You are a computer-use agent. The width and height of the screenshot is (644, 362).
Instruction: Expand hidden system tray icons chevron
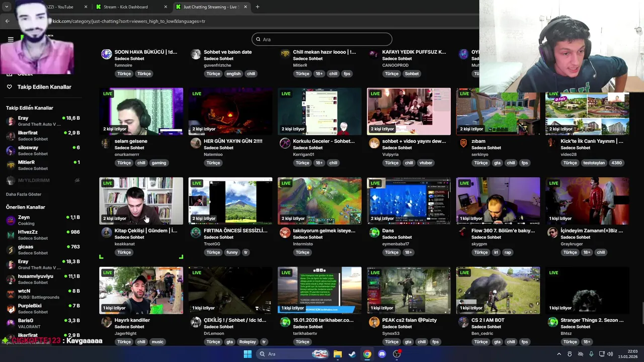[x=558, y=354]
